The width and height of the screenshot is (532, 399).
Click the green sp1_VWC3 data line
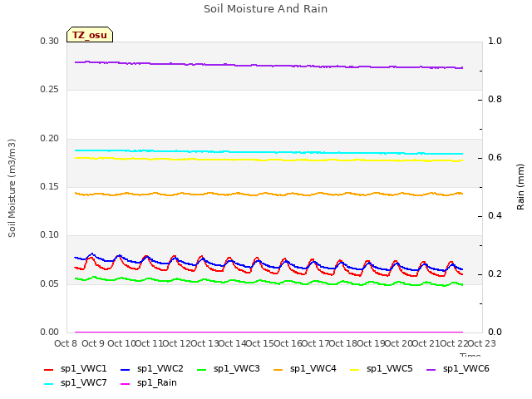268,281
